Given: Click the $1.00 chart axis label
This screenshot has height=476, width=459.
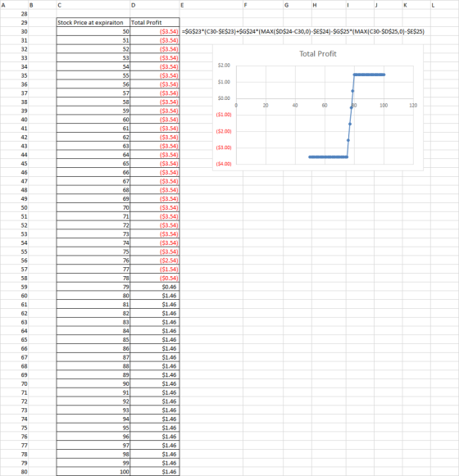Looking at the screenshot, I should click(225, 82).
